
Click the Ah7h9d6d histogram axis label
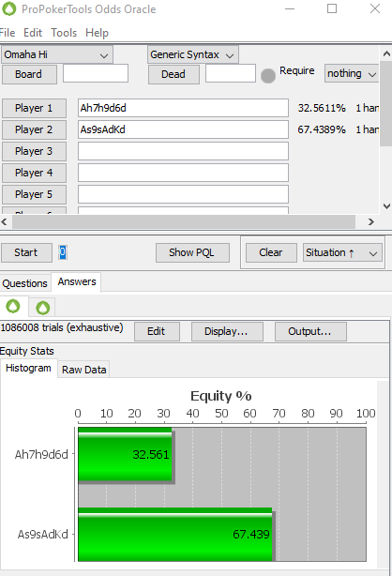click(x=41, y=455)
